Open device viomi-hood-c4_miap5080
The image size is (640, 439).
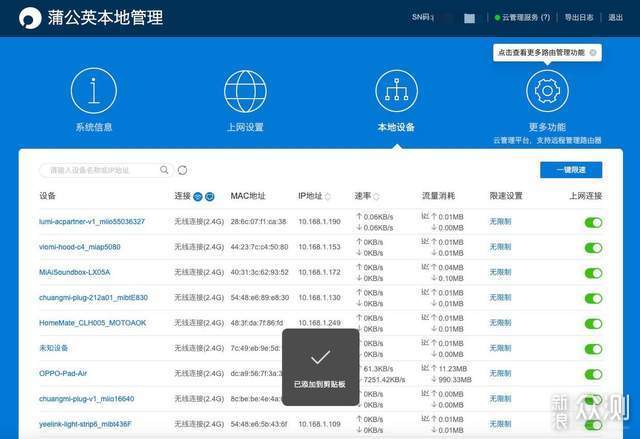point(80,247)
